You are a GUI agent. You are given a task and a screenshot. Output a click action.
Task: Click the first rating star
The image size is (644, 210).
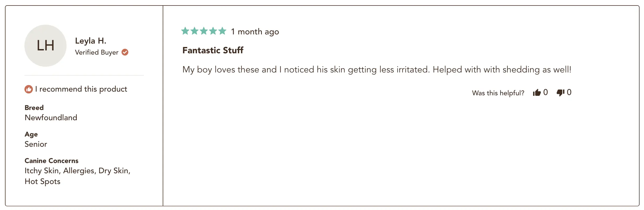coord(185,31)
